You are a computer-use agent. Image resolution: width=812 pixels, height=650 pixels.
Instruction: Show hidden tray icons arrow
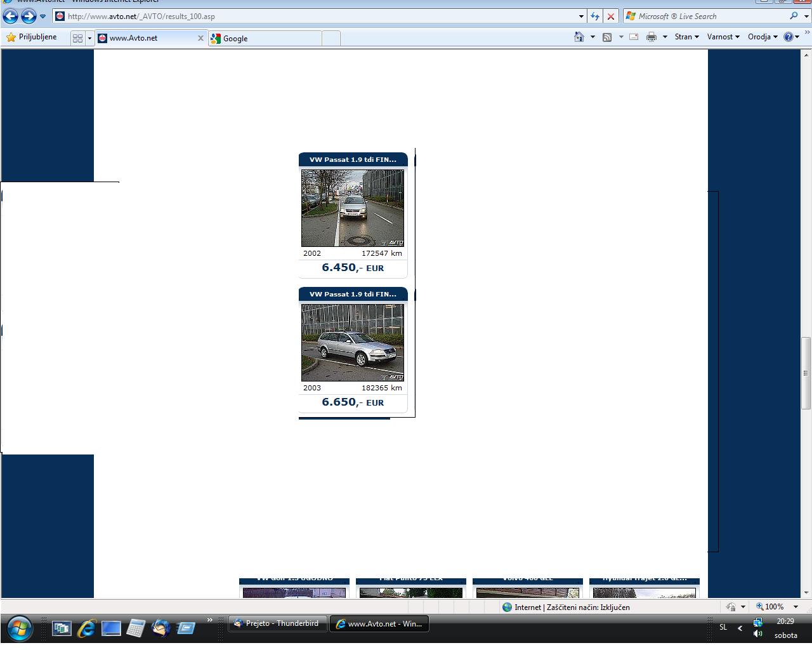[x=740, y=628]
